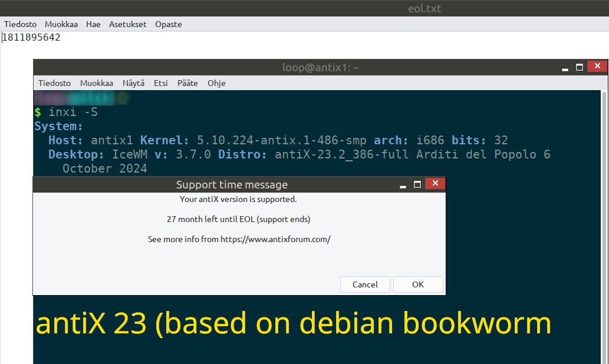This screenshot has height=364, width=609.
Task: Open Tiedosto menu in terminal window
Action: click(x=54, y=83)
